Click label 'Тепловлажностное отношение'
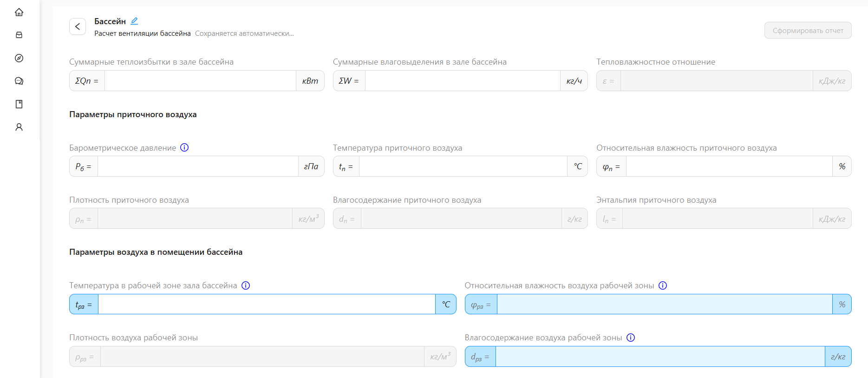The height and width of the screenshot is (378, 868). click(656, 62)
